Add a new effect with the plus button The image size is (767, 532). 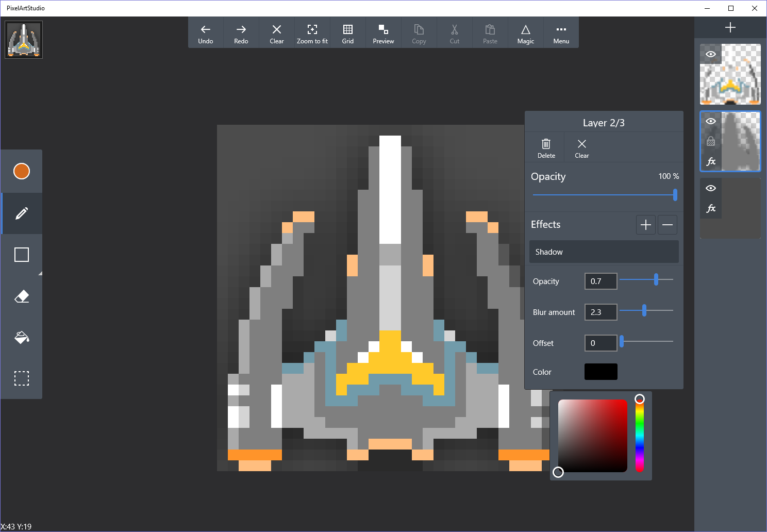coord(645,224)
